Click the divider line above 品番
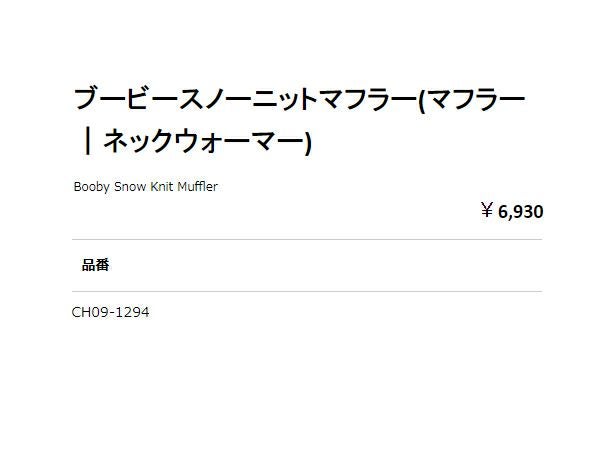600x450 pixels. 307,240
